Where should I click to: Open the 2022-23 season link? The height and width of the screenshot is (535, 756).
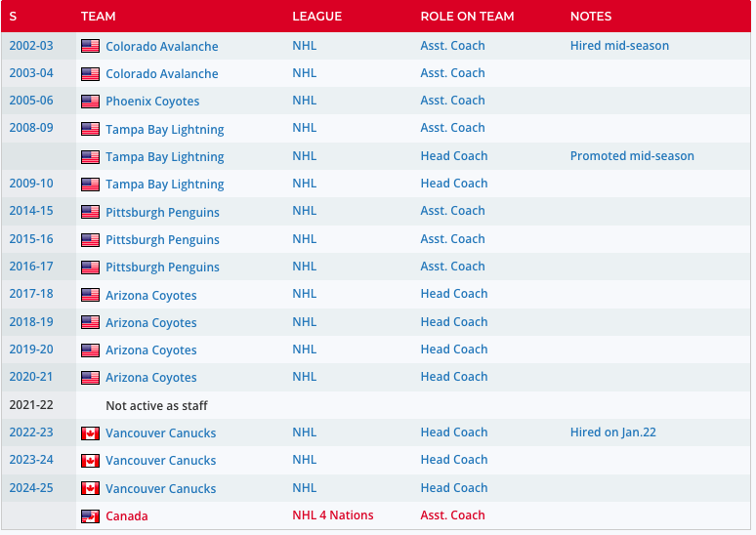pyautogui.click(x=31, y=432)
